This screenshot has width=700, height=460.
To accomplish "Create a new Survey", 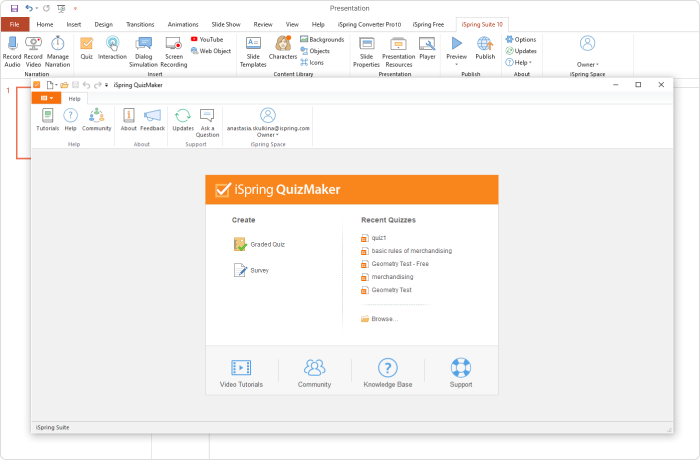I will (x=251, y=270).
